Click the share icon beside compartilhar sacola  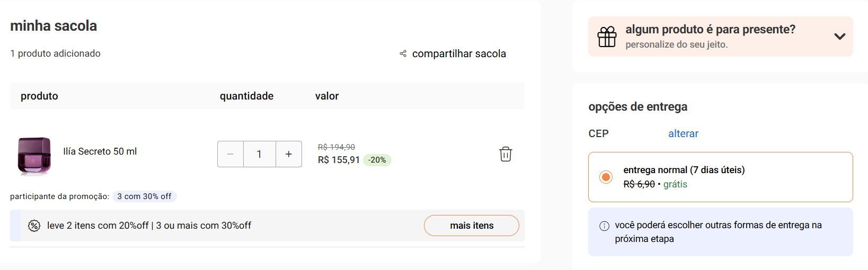(x=403, y=53)
